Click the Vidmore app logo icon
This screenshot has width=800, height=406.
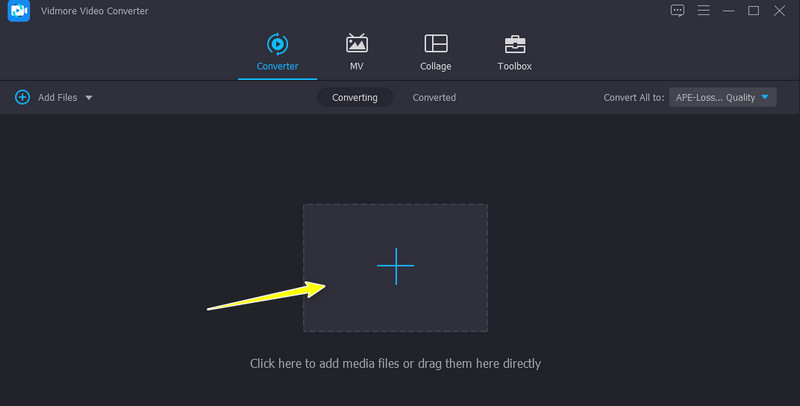[x=15, y=11]
